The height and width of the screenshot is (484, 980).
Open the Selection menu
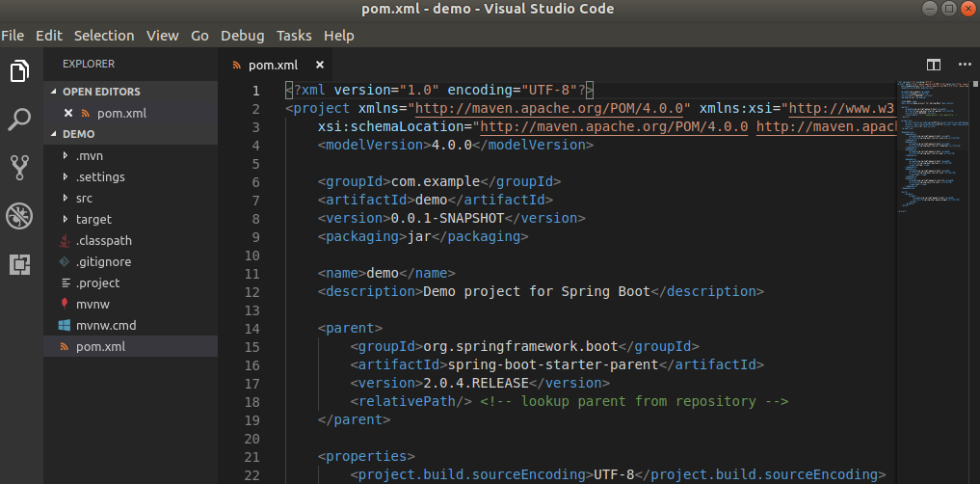(x=104, y=36)
